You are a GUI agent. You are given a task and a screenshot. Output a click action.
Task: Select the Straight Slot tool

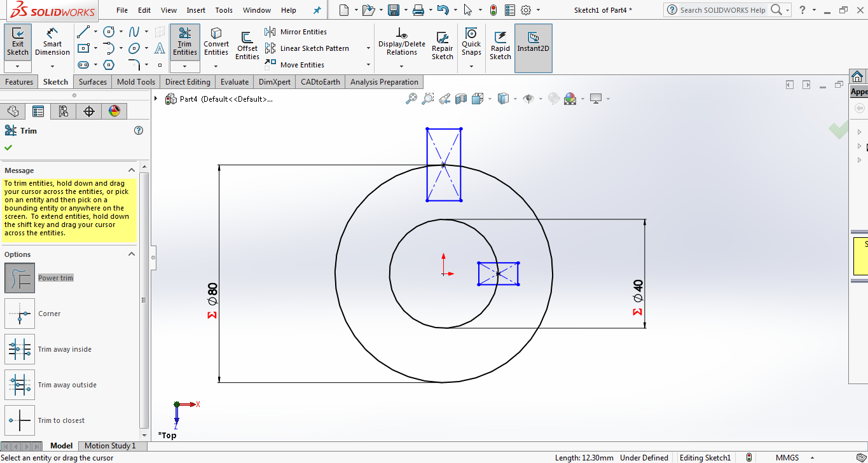tap(83, 65)
